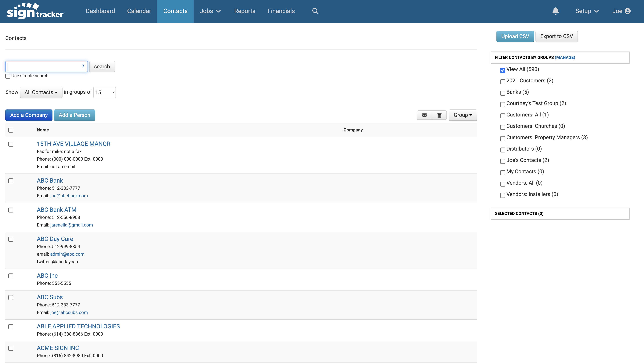Open the Joe user account menu
Screen dimensions: 644x364
(621, 11)
